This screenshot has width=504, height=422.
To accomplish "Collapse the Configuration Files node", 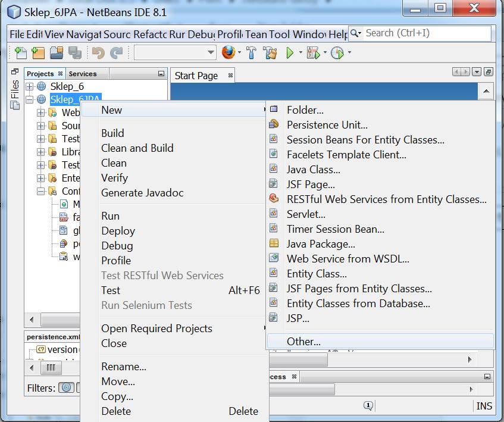I will click(40, 192).
